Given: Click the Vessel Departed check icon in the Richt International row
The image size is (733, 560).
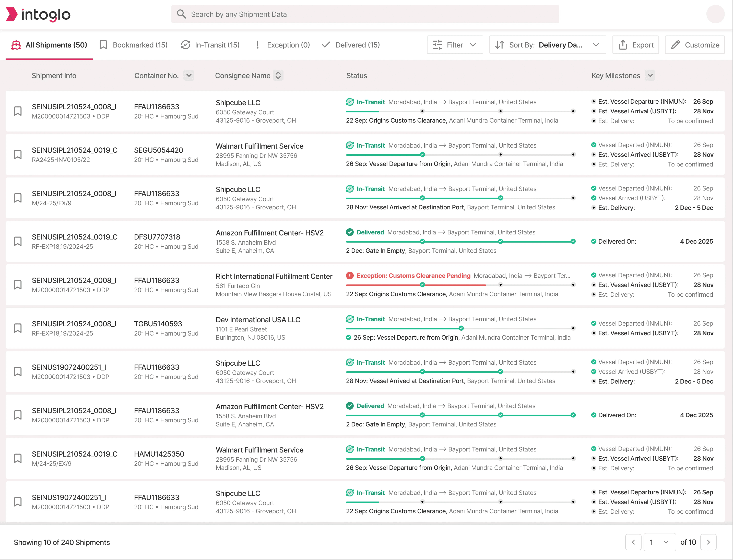Looking at the screenshot, I should tap(594, 275).
